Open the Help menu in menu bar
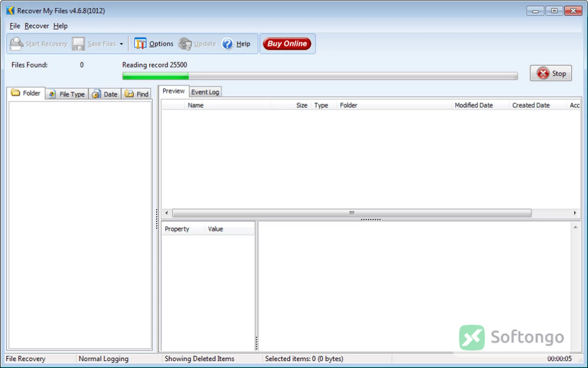The image size is (588, 368). coord(60,26)
